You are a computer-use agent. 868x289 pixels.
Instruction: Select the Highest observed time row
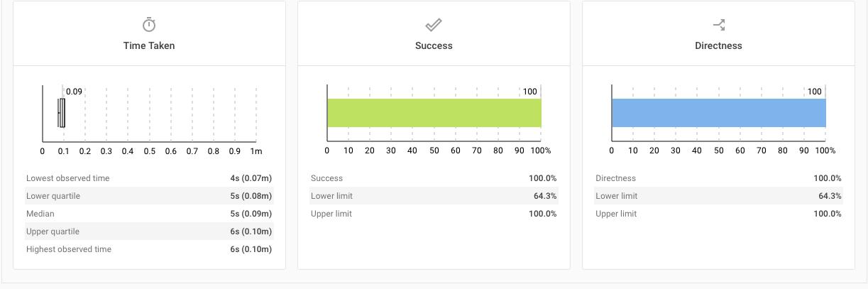149,249
